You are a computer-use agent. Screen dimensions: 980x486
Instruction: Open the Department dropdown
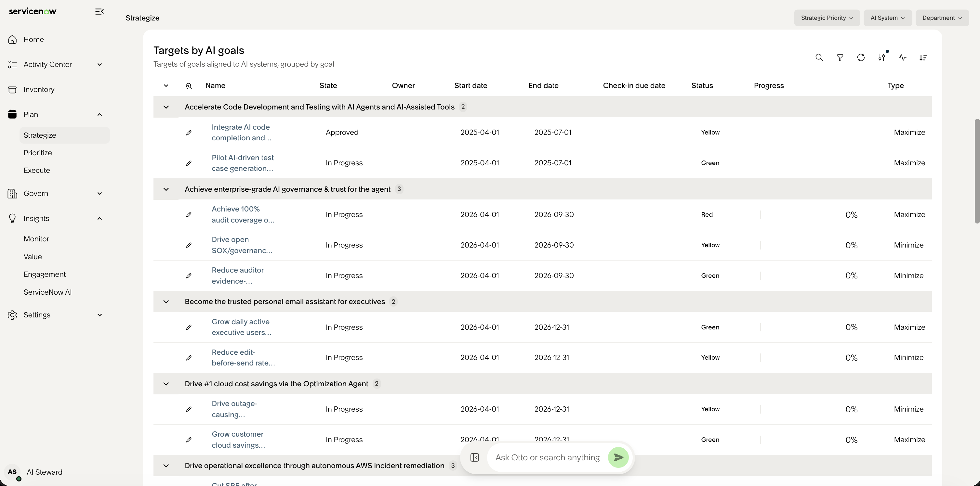click(x=942, y=18)
